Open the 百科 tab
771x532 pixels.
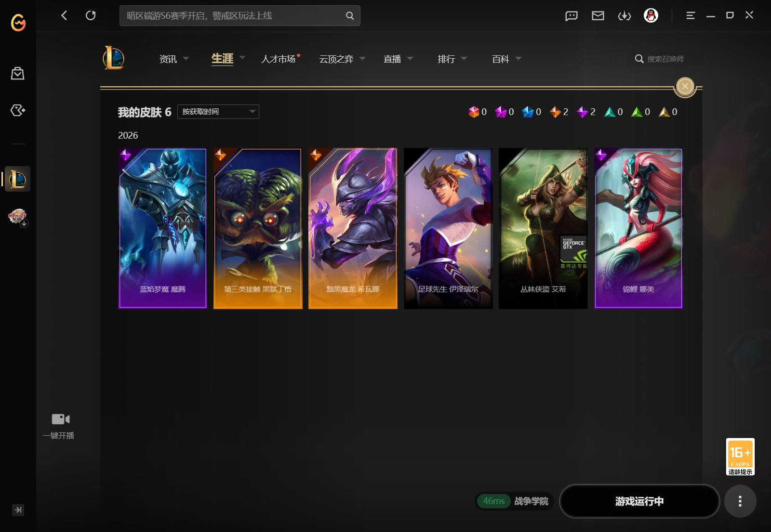(x=501, y=59)
